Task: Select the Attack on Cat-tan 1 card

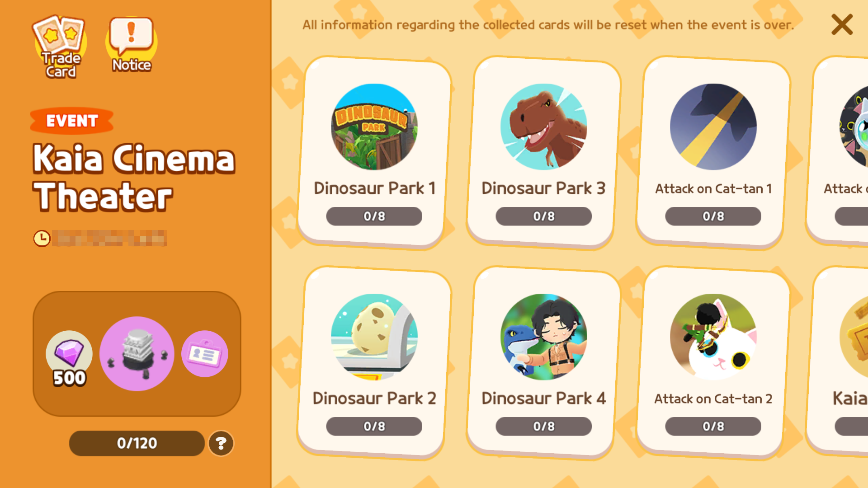Action: (x=713, y=153)
